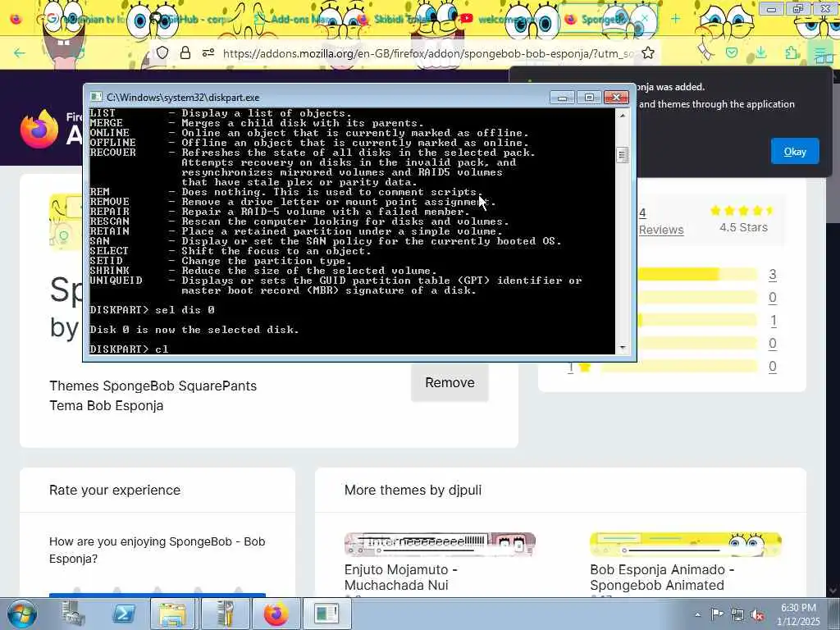Open the taskbar clock showing 6:30 PM
Image resolution: width=840 pixels, height=630 pixels.
click(x=798, y=614)
